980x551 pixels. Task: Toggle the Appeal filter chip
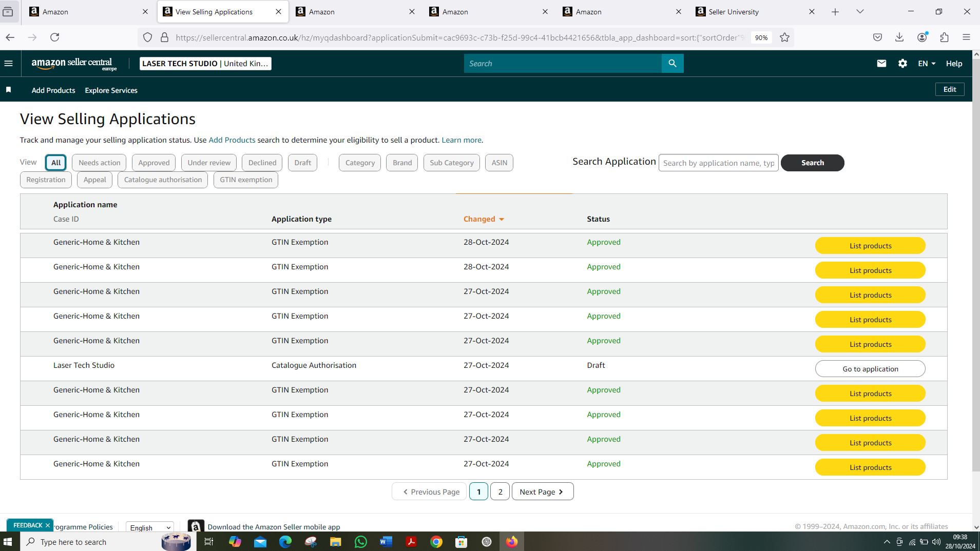[x=94, y=180]
